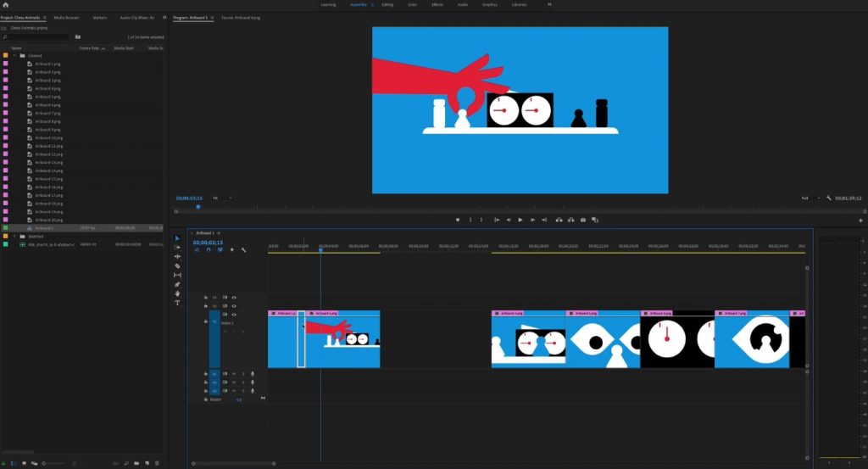Switch to Color workspace
Viewport: 868px width, 469px height.
click(x=413, y=4)
